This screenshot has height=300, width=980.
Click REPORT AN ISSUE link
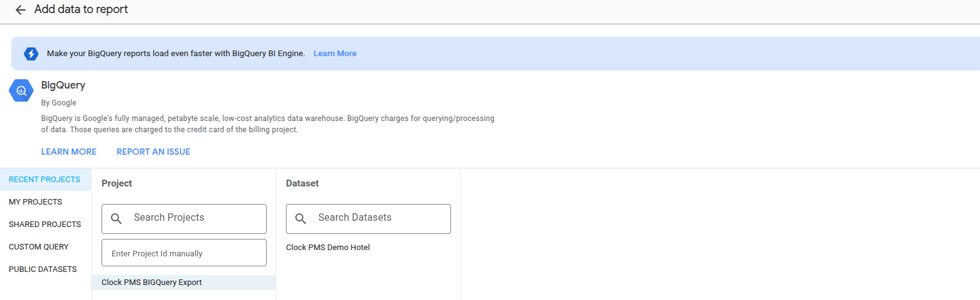[x=153, y=152]
